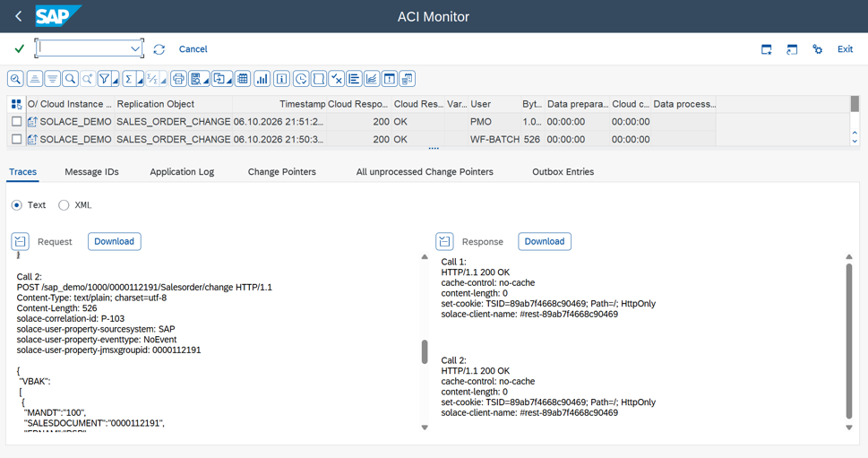Click the outbound icon in the PMO row
This screenshot has width=868, height=458.
[x=32, y=122]
